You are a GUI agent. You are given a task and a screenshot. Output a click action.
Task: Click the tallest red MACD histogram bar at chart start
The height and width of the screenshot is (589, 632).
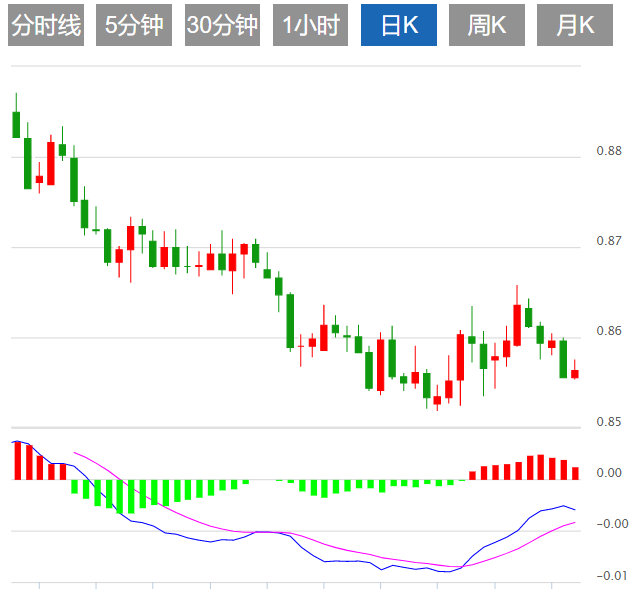(17, 461)
